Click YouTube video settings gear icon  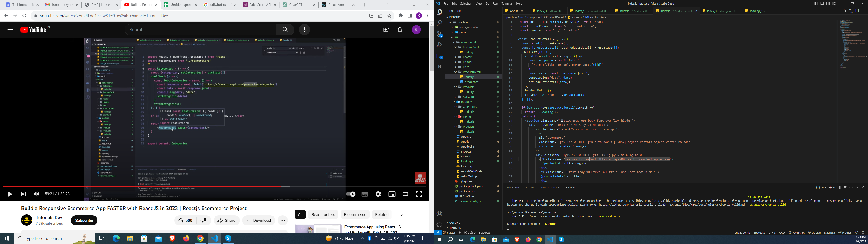(378, 194)
